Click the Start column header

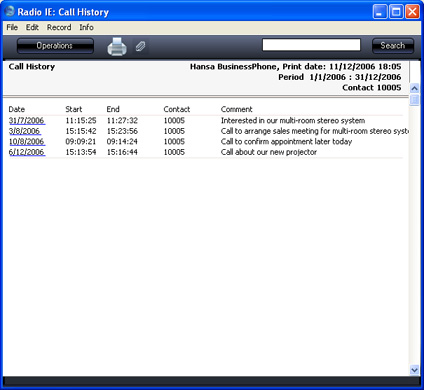pyautogui.click(x=74, y=109)
